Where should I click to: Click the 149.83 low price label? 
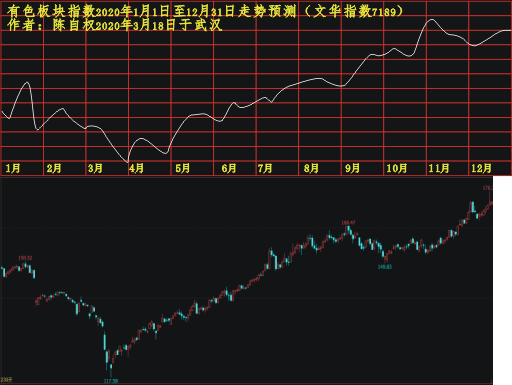[x=385, y=267]
